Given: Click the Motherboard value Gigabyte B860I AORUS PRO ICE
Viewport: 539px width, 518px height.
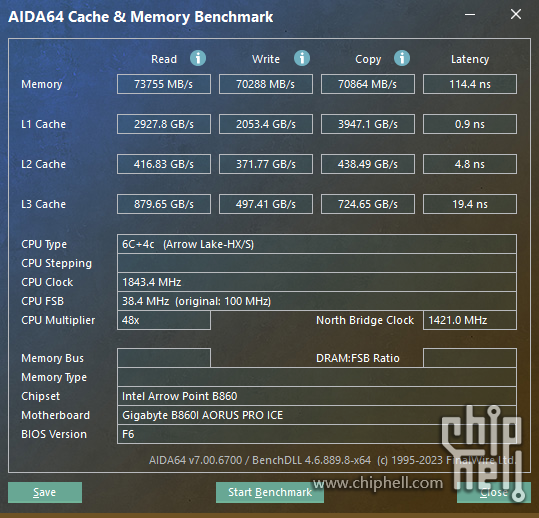Looking at the screenshot, I should [317, 415].
